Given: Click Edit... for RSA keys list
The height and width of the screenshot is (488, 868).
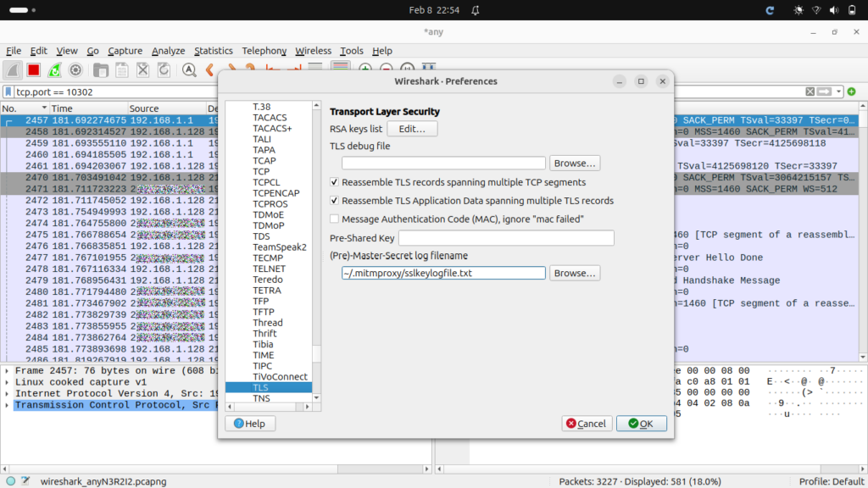Looking at the screenshot, I should 412,129.
